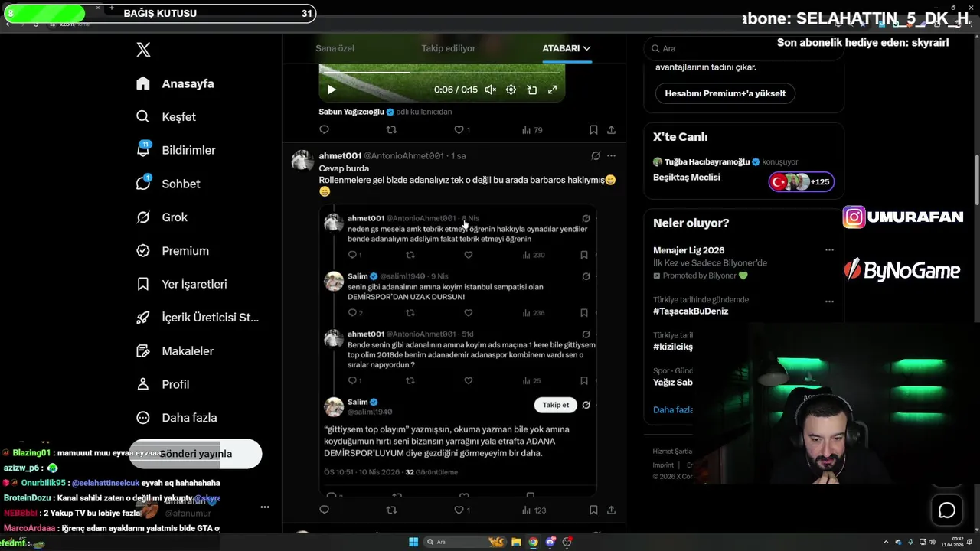The height and width of the screenshot is (551, 980).
Task: Open ATABARI tab dropdown chevron
Action: pyautogui.click(x=587, y=48)
